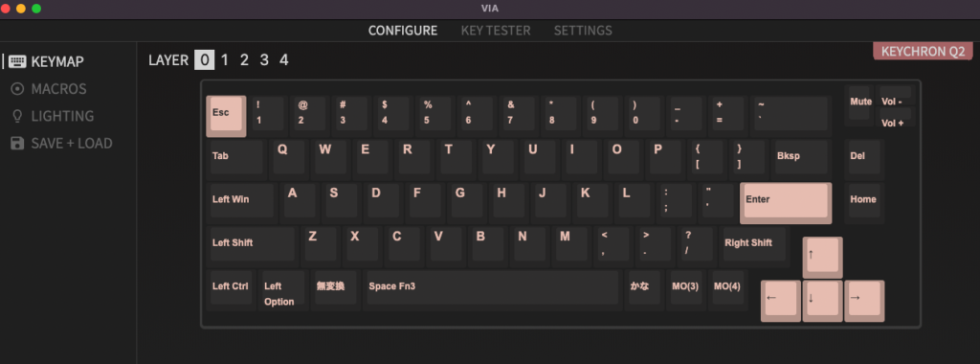Select the Q key
This screenshot has height=364, width=980.
click(288, 158)
